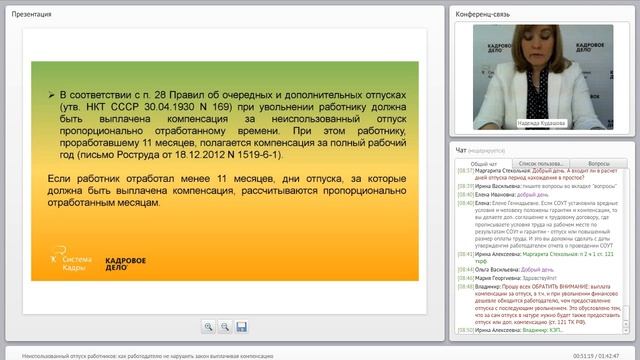Select Ольга Васильевна chat message
The height and width of the screenshot is (360, 640).
[x=506, y=270]
